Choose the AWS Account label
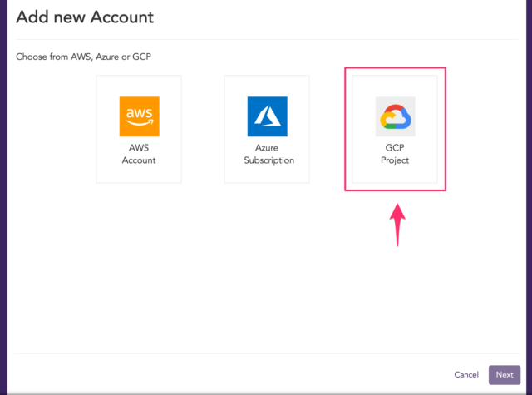The height and width of the screenshot is (395, 532). coord(139,154)
